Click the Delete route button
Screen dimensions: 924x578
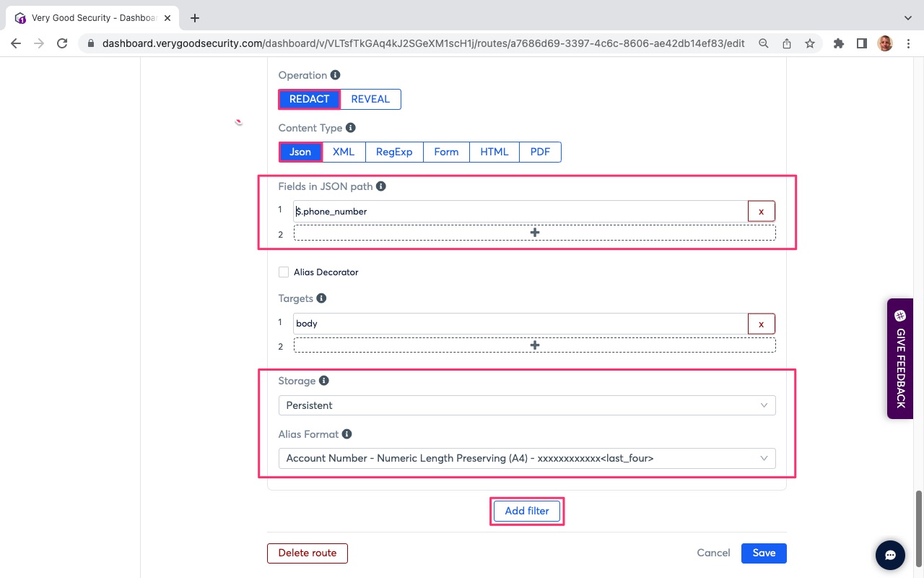point(308,553)
